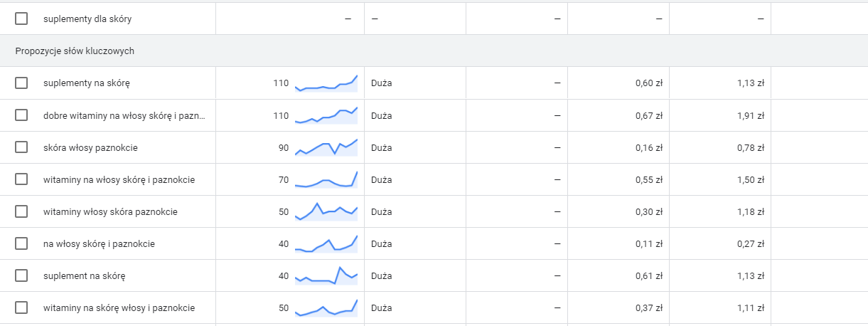Click the keyword 'dobre witaminy na włosy skórę i pazn…'

[124, 115]
